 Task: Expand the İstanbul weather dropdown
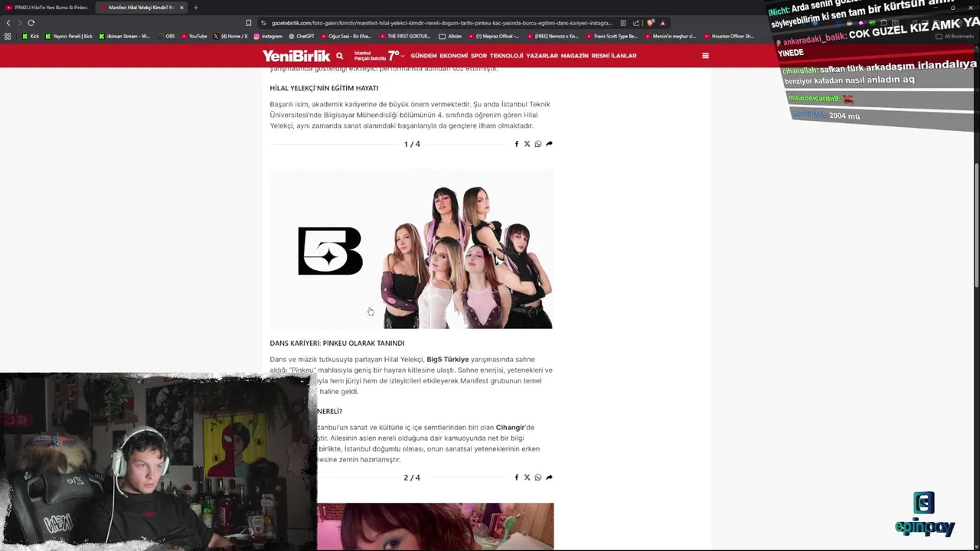pyautogui.click(x=403, y=56)
